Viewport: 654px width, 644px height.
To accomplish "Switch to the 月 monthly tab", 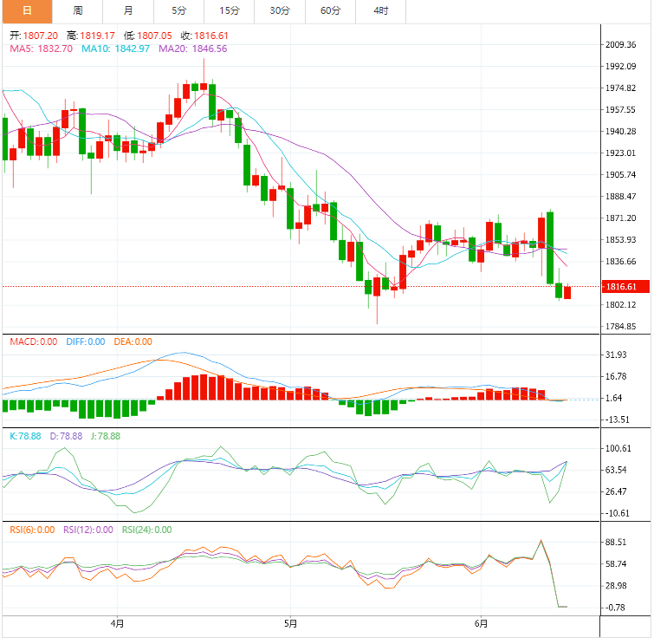I will click(x=128, y=11).
